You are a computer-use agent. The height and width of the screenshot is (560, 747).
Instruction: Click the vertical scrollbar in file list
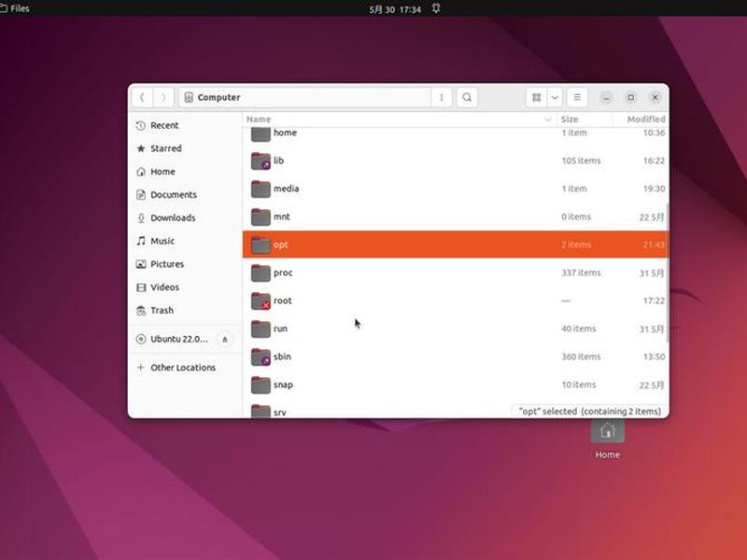coord(667,272)
